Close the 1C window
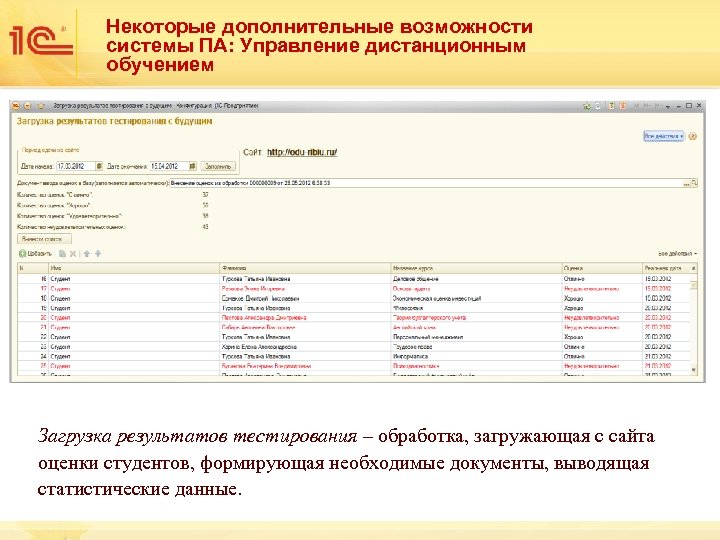The image size is (720, 540). tap(699, 106)
